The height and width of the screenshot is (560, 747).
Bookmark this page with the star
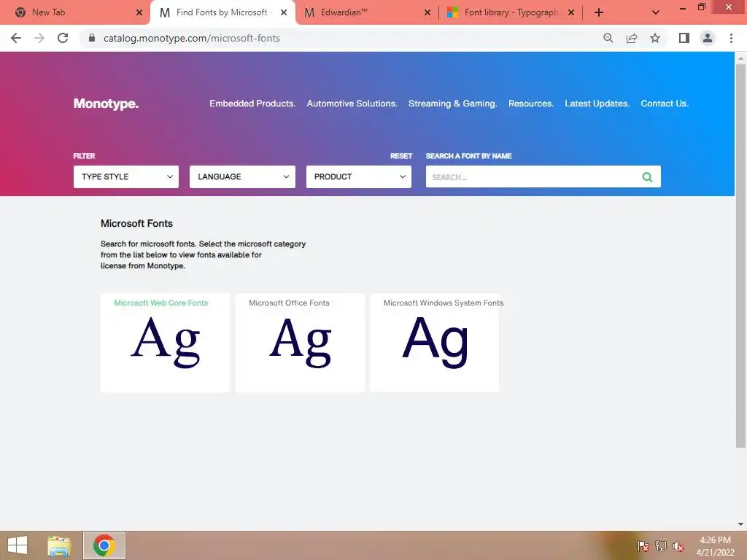click(x=655, y=38)
